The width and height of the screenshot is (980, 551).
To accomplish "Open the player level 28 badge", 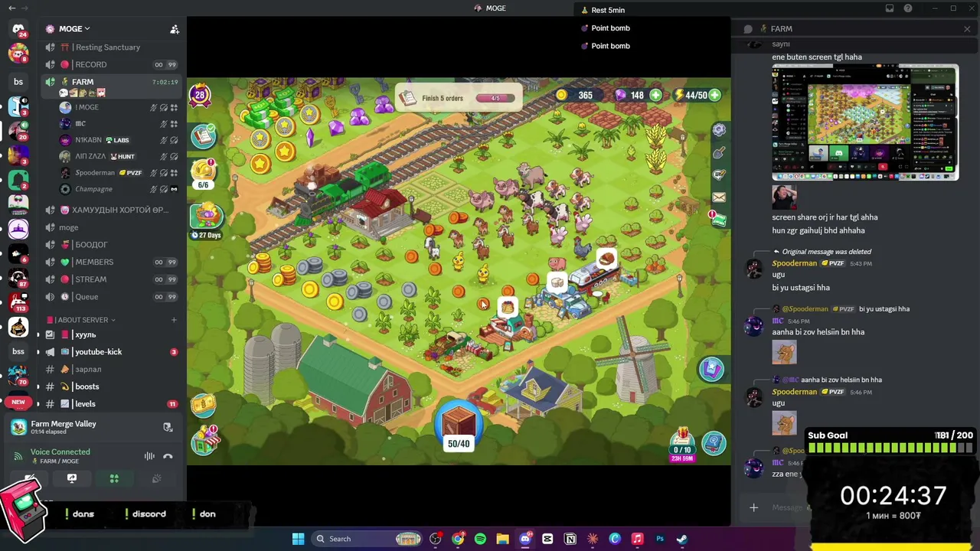I will [x=200, y=96].
